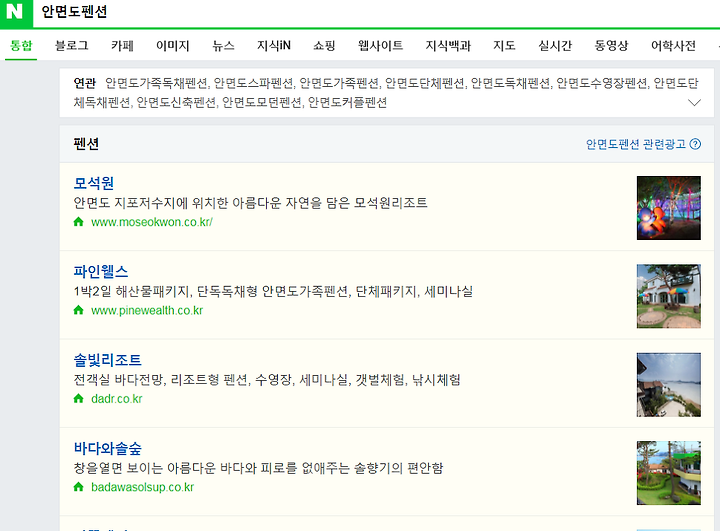Viewport: 720px width, 531px height.
Task: Click related search 안면도스파펜션
Action: click(253, 83)
